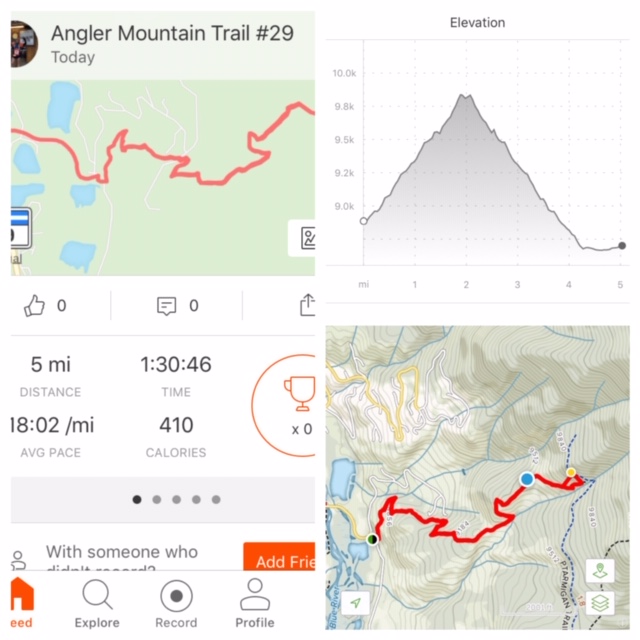Tap the share upload icon
Viewport: 640px width, 640px height.
click(x=307, y=305)
